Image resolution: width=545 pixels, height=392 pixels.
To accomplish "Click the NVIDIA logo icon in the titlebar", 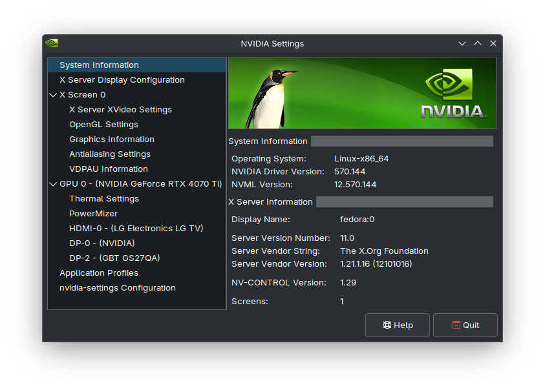I will (51, 43).
